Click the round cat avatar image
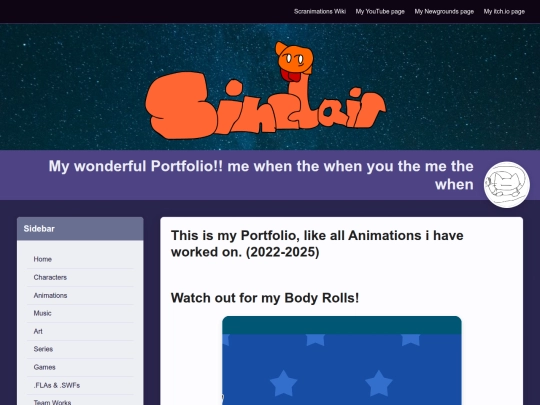 (507, 185)
